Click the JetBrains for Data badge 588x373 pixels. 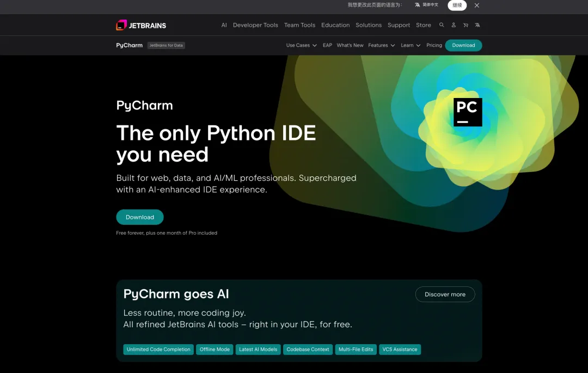point(166,45)
